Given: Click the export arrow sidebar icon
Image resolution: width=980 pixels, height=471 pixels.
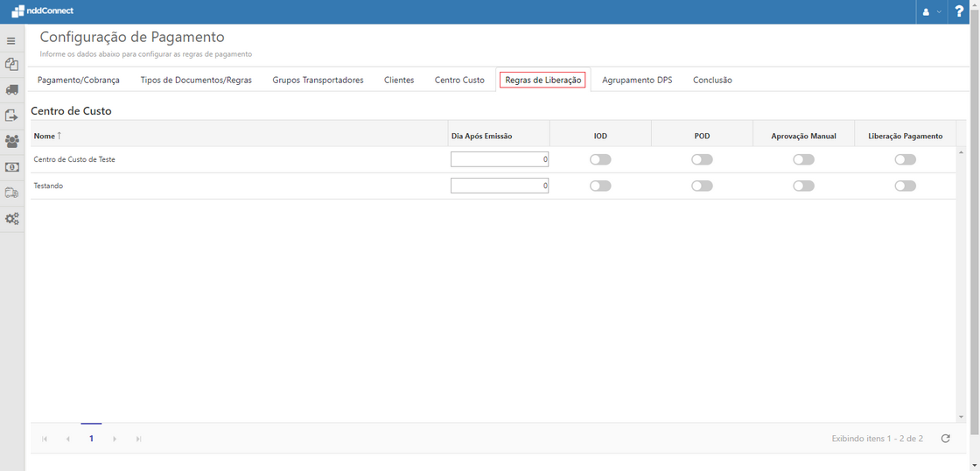Looking at the screenshot, I should pyautogui.click(x=11, y=116).
